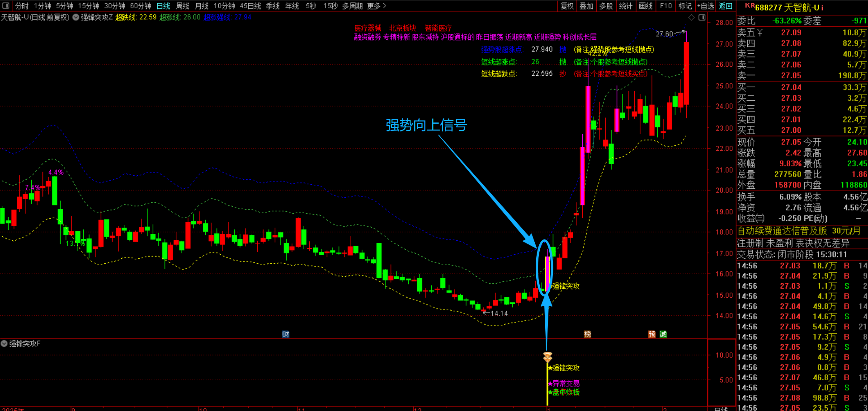
Task: Activate the 画线 drawing tool
Action: pos(646,6)
